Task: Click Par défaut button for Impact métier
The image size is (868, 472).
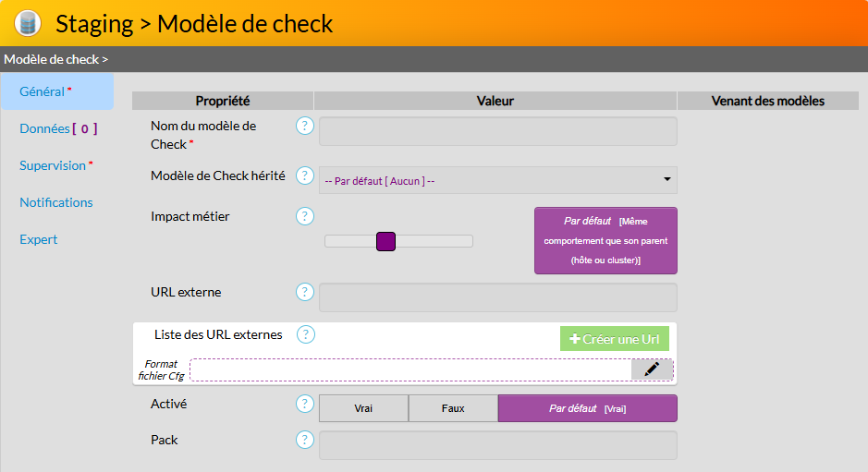Action: pos(605,240)
